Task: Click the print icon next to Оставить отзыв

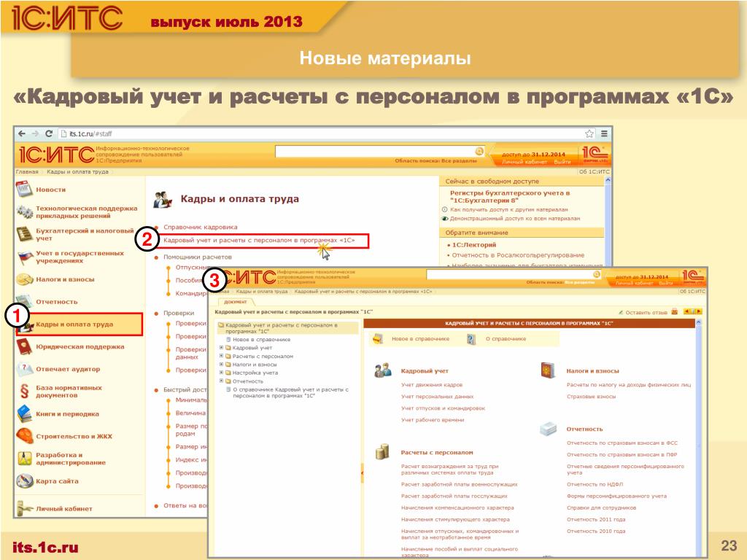Action: [x=675, y=312]
